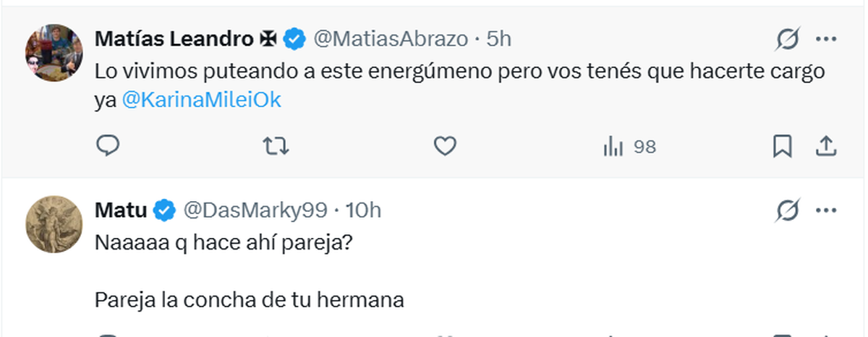The image size is (868, 337).
Task: Click Grok icon on Matías Leandro's tweet
Action: (x=787, y=40)
